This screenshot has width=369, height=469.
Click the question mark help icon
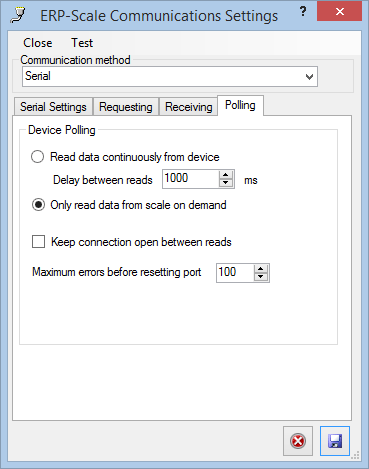(303, 12)
